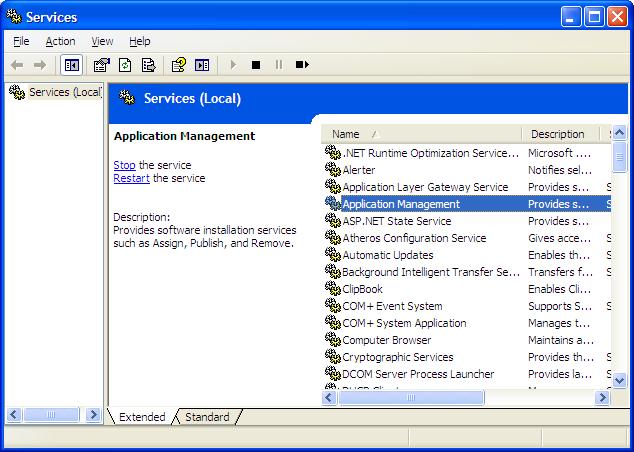Click the Restart Service toolbar button
The image size is (634, 452).
302,65
